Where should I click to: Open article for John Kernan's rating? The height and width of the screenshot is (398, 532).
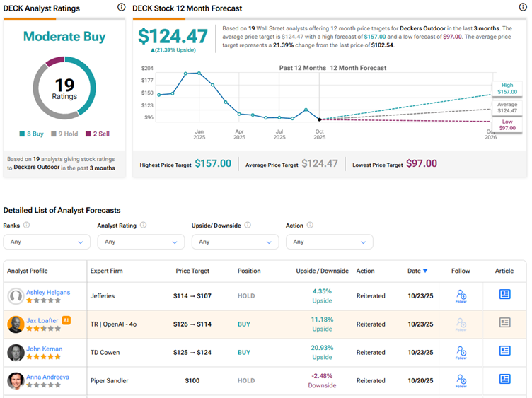[x=504, y=351]
